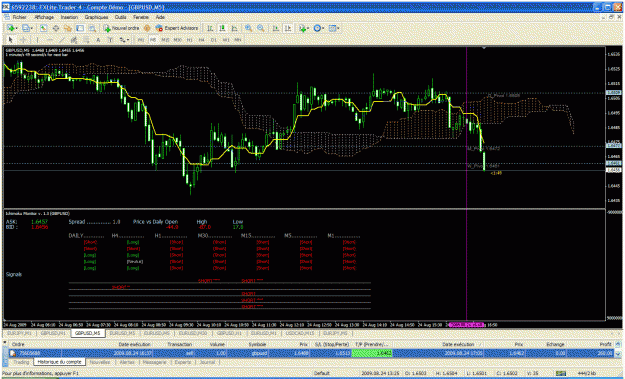625x379 pixels.
Task: Toggle Chart Shift button
Action: [x=288, y=28]
